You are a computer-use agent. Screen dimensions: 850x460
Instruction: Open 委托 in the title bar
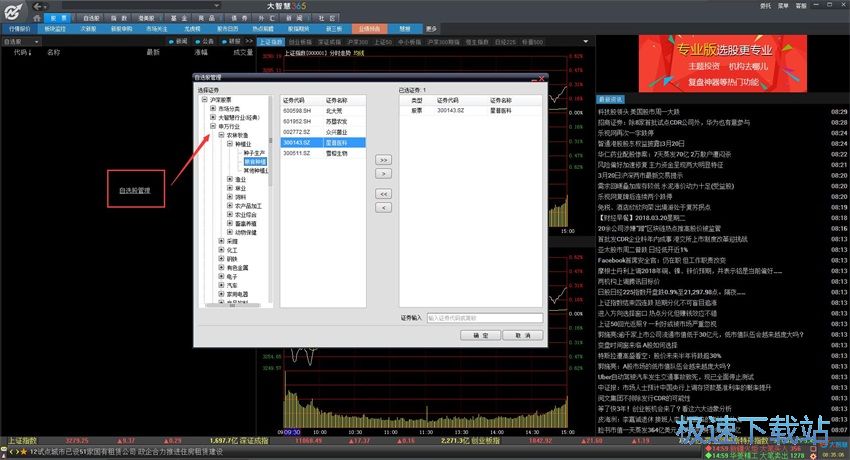tap(765, 6)
